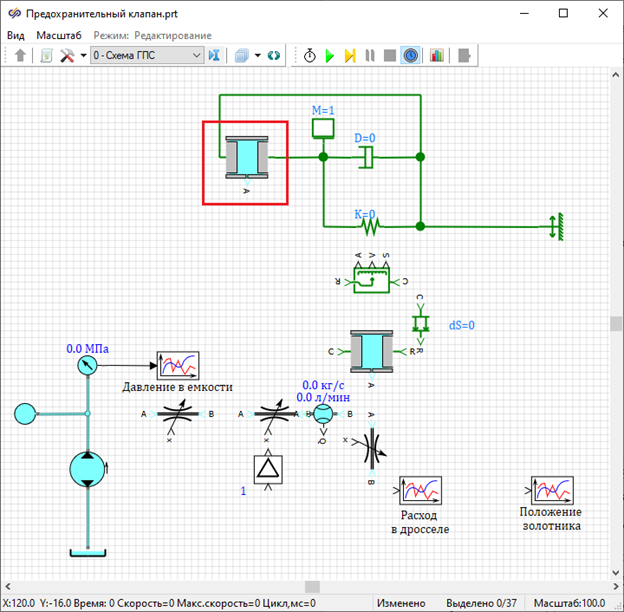Toggle the blue real-time clock button
This screenshot has width=624, height=612.
pyautogui.click(x=410, y=56)
